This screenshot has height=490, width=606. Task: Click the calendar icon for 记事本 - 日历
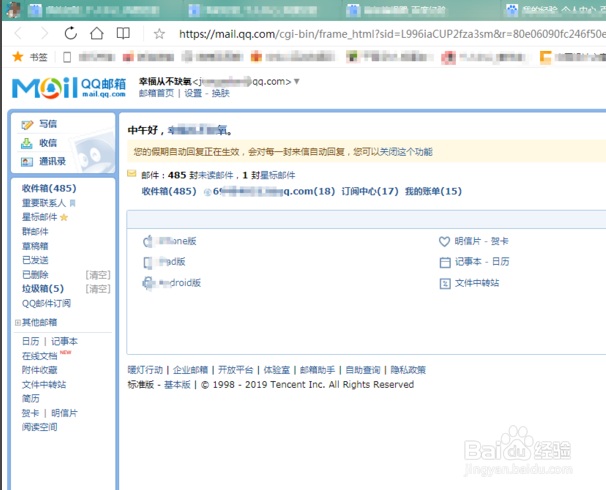(445, 262)
